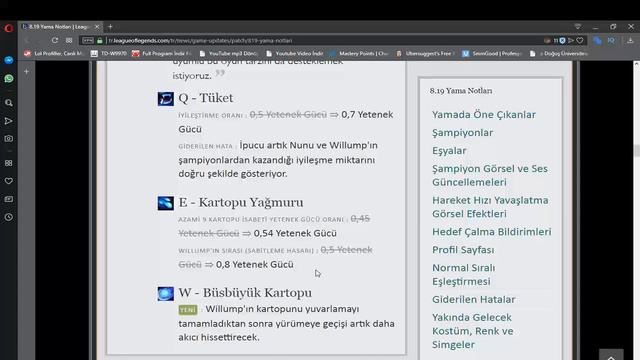Open the Speed Dial start page button
This screenshot has width=640, height=360.
pos(69,40)
